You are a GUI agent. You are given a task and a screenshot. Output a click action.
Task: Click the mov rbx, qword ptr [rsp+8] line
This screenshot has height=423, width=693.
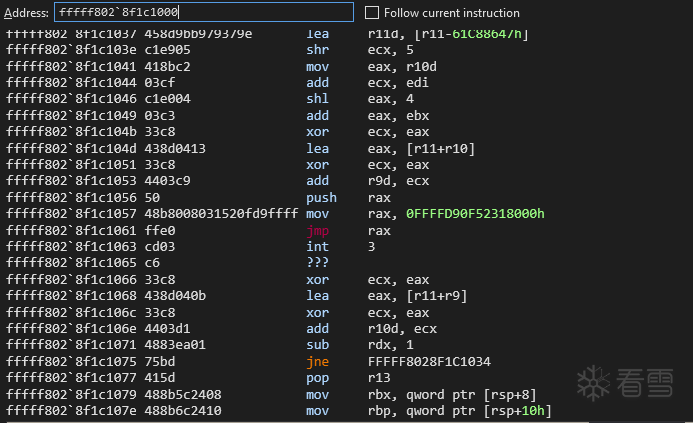[316, 394]
